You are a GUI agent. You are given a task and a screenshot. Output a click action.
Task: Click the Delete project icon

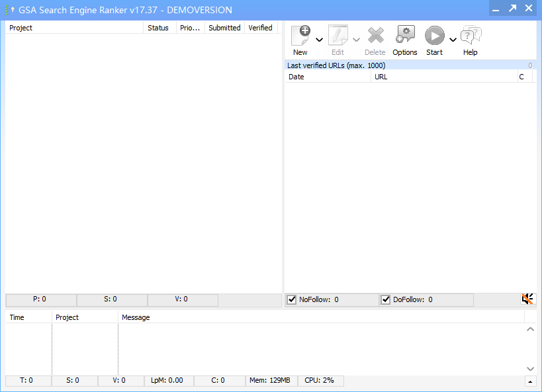[375, 35]
